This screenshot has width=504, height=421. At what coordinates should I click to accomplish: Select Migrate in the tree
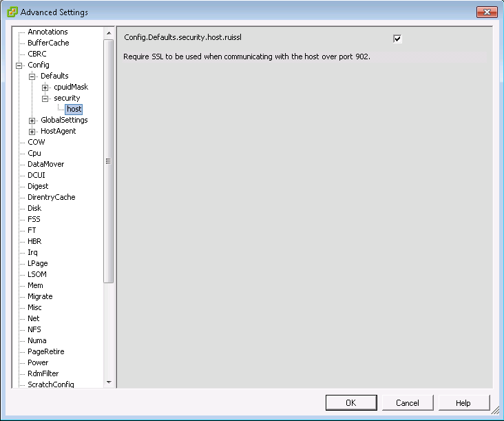[x=40, y=296]
